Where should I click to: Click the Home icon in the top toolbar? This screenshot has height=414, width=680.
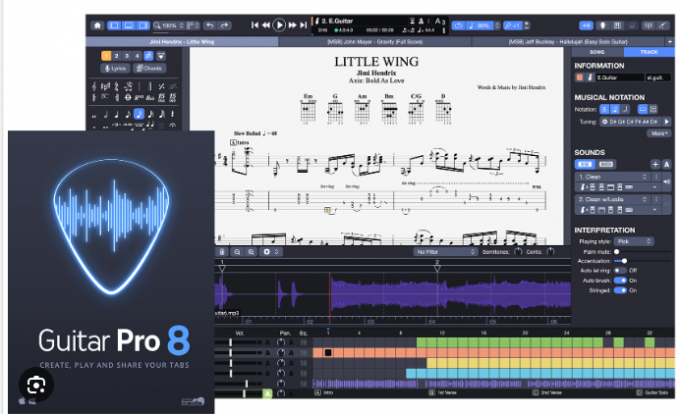click(x=97, y=24)
